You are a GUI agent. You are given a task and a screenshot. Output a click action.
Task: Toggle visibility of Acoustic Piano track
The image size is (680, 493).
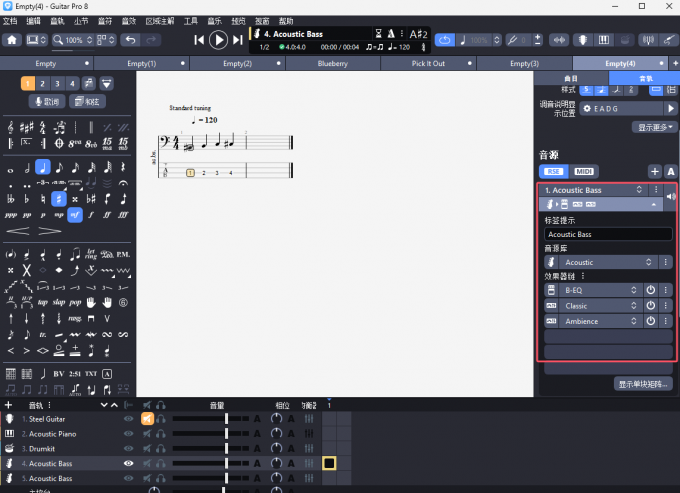[128, 434]
